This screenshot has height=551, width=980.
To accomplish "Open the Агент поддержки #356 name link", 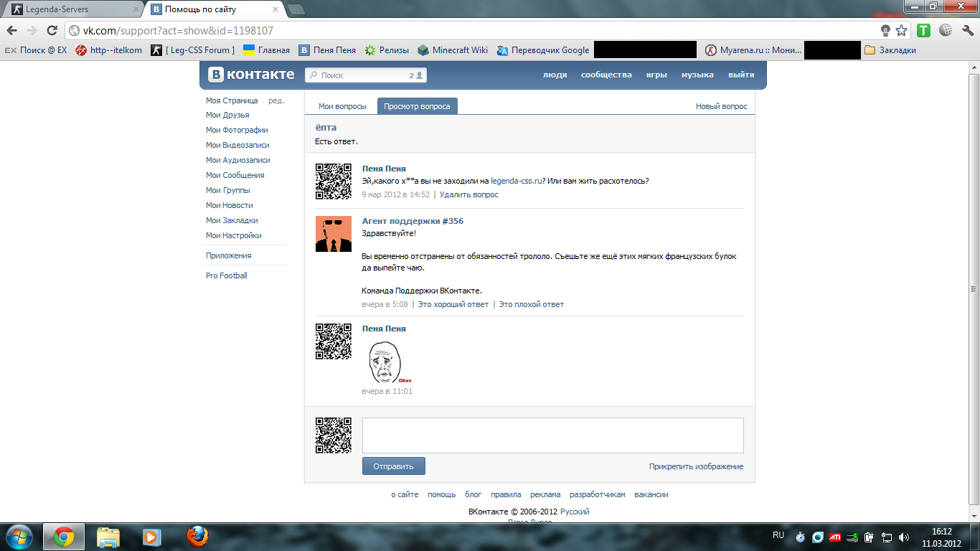I will [413, 221].
